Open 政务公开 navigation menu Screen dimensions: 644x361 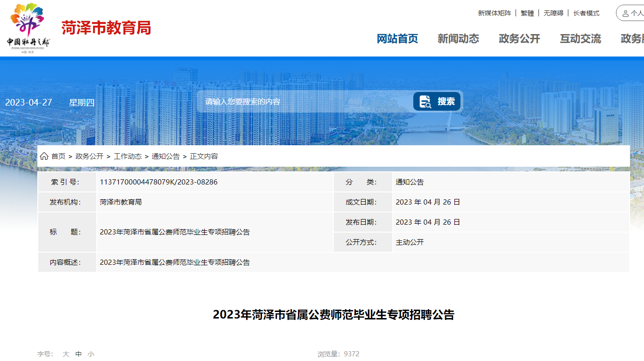click(519, 39)
